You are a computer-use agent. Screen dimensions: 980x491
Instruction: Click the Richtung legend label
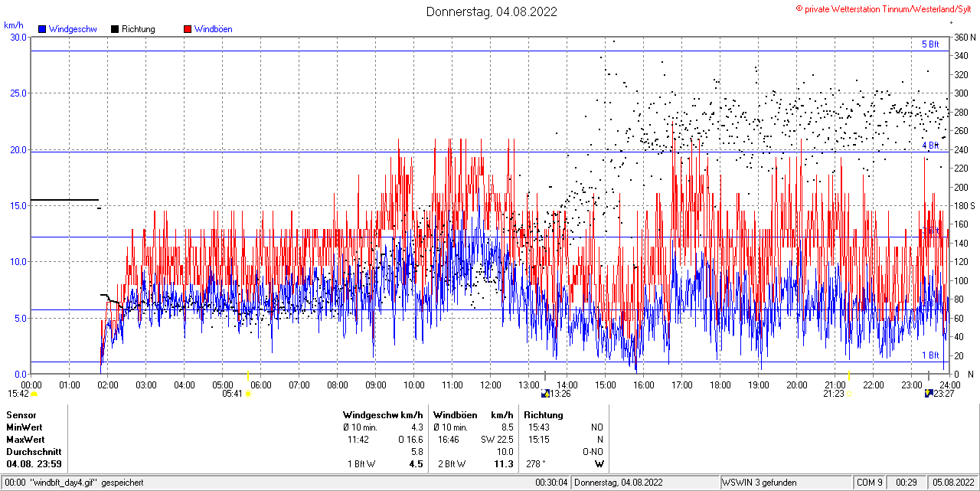pos(139,29)
